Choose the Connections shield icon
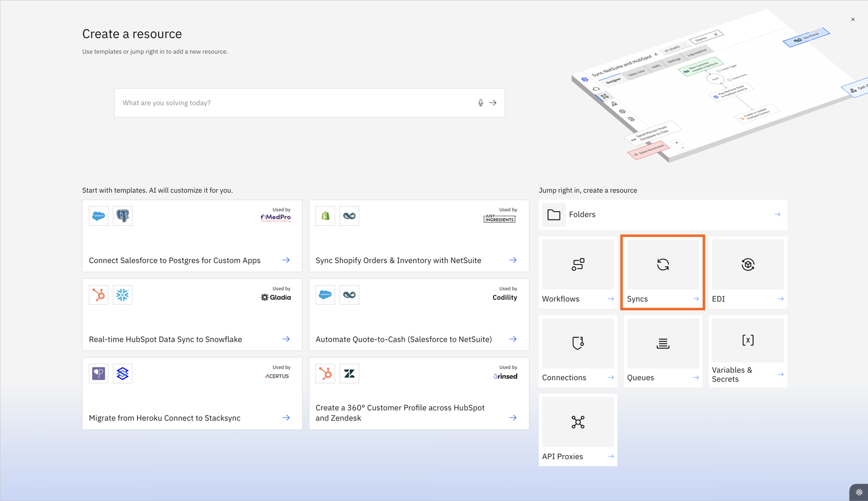 click(578, 343)
